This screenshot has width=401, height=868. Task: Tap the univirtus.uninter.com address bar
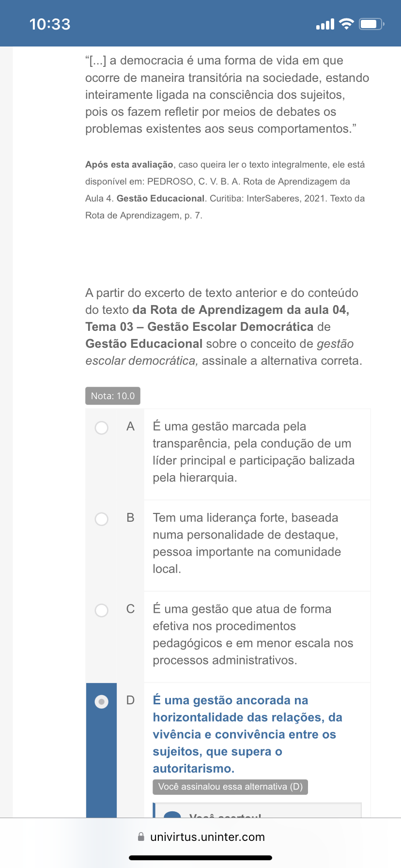click(207, 837)
